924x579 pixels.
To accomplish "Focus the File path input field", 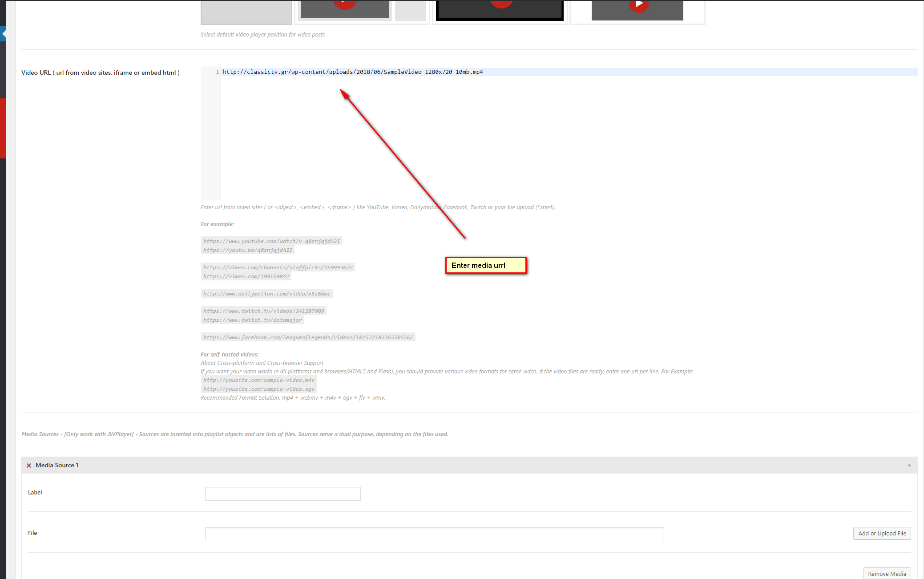I will (x=434, y=534).
